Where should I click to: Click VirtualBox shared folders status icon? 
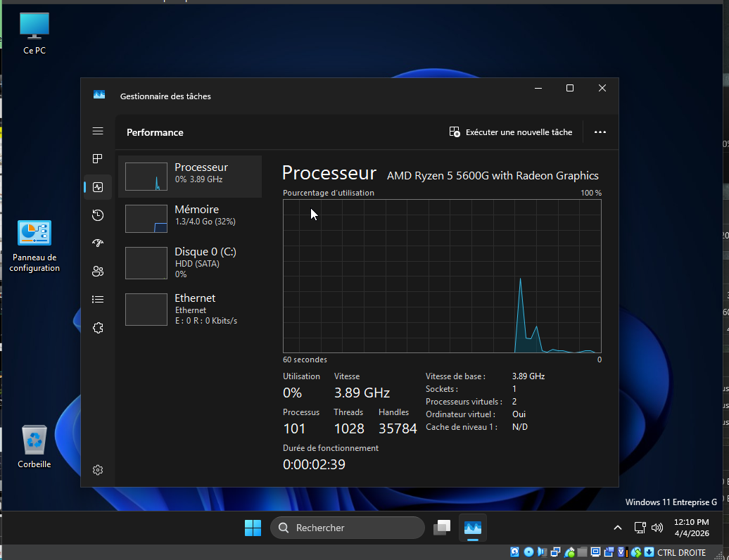tap(583, 552)
